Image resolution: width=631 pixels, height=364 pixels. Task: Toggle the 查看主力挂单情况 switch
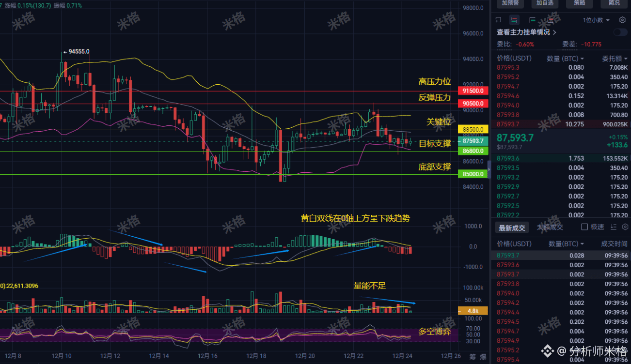coord(620,32)
